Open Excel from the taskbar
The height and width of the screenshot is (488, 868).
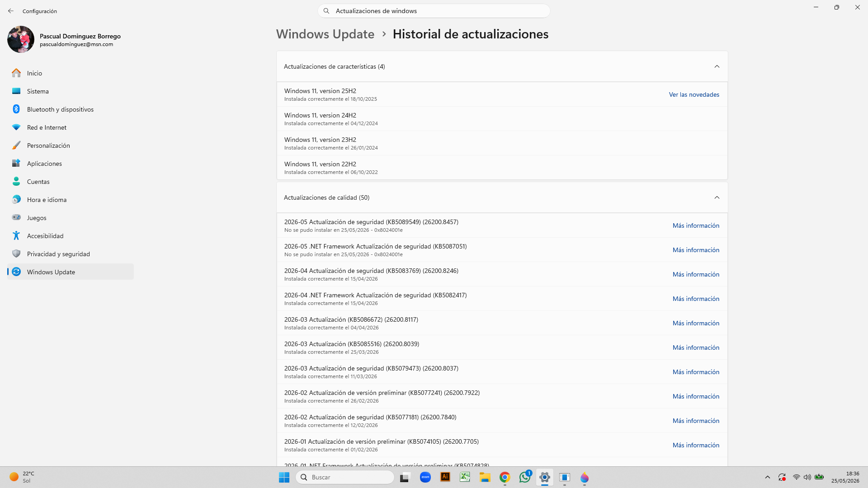click(465, 477)
